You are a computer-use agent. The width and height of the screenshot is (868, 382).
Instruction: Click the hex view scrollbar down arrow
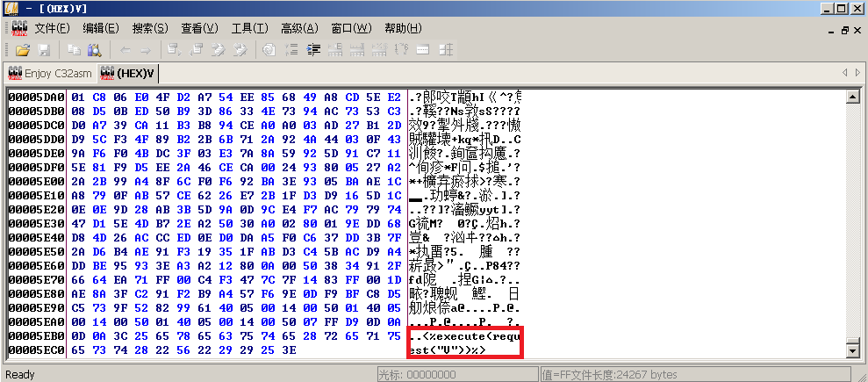coord(853,352)
